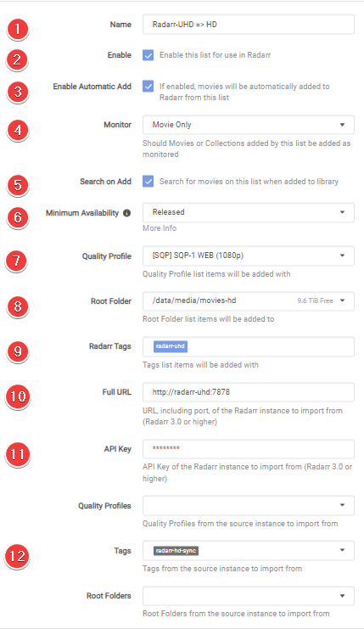Expand the source Quality Profiles dropdown
This screenshot has width=364, height=629.
pos(248,505)
